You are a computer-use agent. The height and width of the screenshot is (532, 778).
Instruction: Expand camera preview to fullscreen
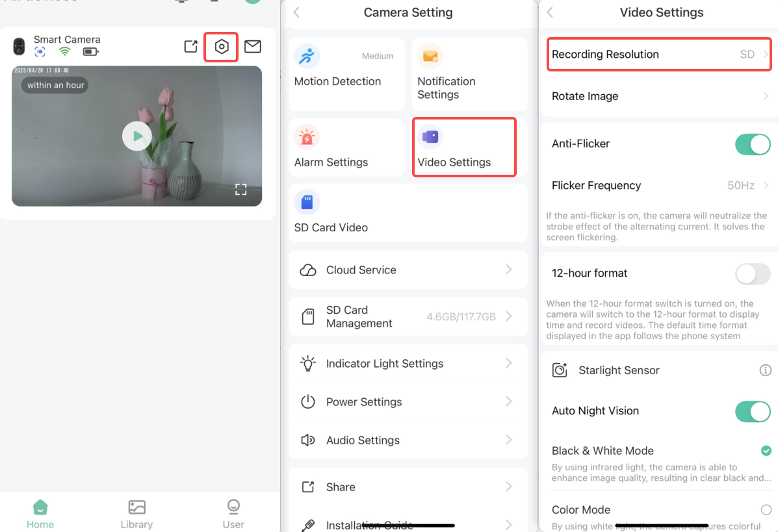coord(240,190)
